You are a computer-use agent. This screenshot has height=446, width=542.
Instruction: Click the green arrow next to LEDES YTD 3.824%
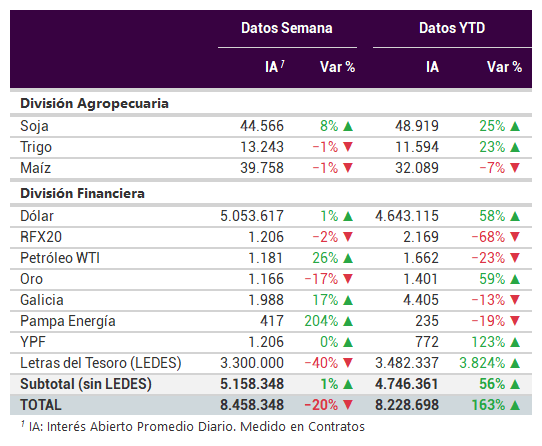coord(515,363)
